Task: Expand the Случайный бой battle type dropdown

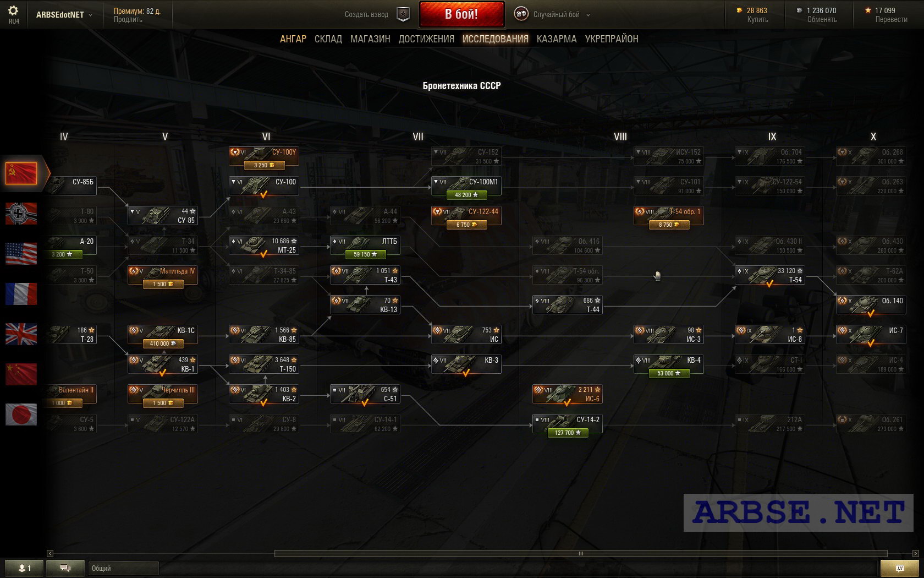Action: coord(552,14)
